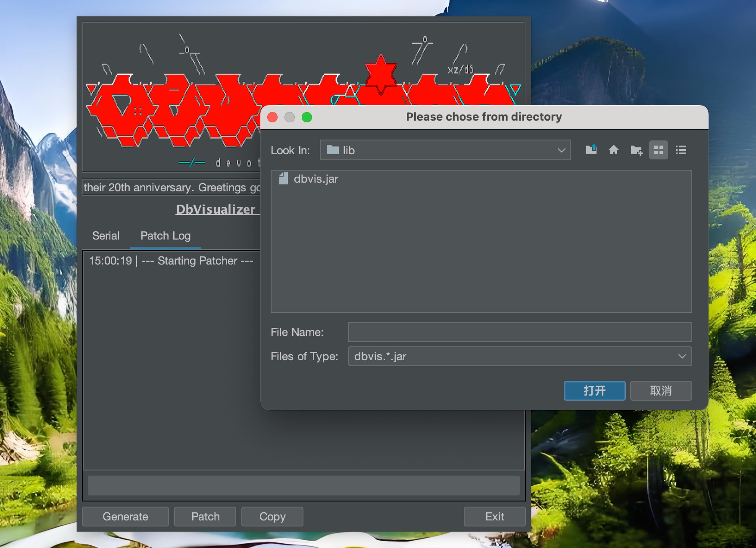Click the Exit button
Screen dimensions: 756x548
[x=494, y=517]
